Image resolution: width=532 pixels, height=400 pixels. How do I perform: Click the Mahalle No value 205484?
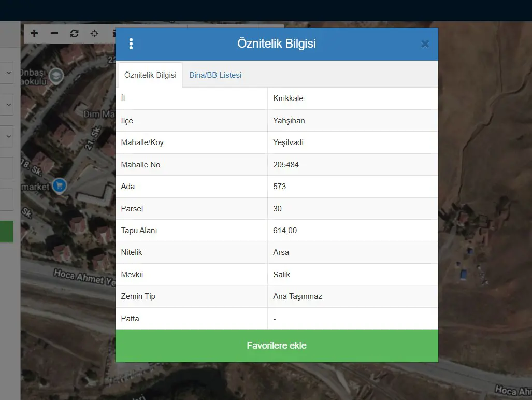[x=286, y=165]
